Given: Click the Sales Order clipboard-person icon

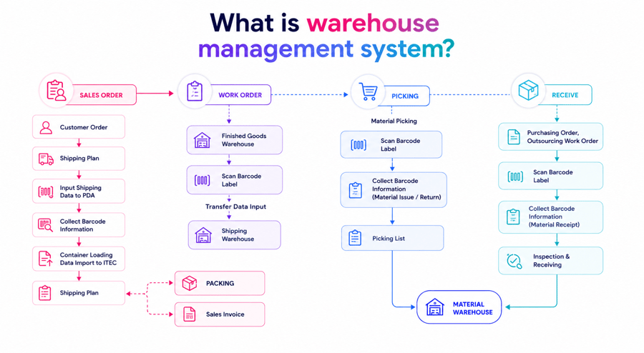Looking at the screenshot, I should (x=56, y=91).
